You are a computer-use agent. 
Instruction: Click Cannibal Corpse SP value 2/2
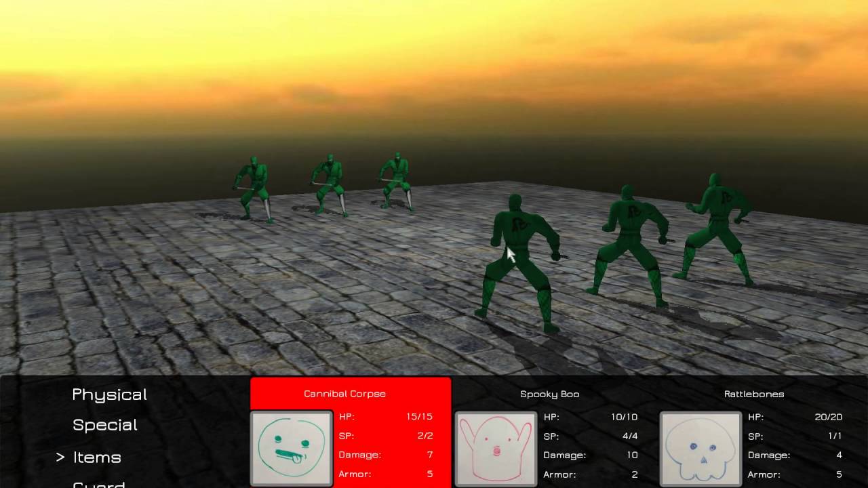coord(425,436)
